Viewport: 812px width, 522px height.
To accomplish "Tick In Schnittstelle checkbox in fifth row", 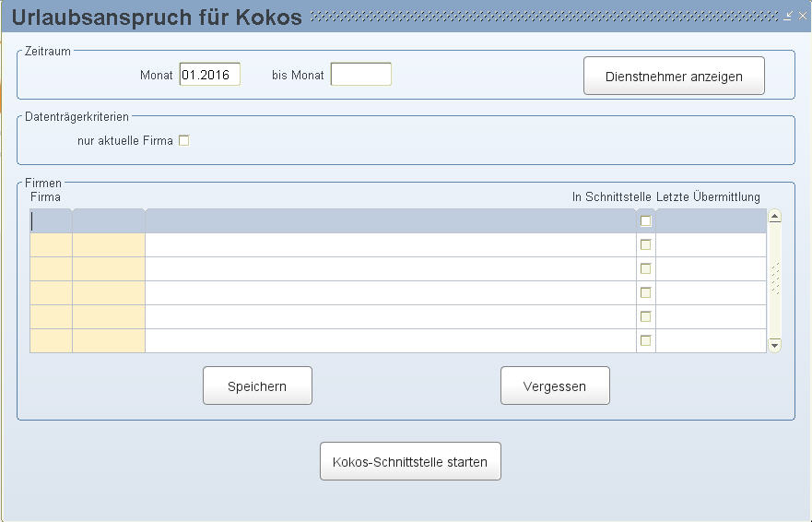I will (646, 316).
